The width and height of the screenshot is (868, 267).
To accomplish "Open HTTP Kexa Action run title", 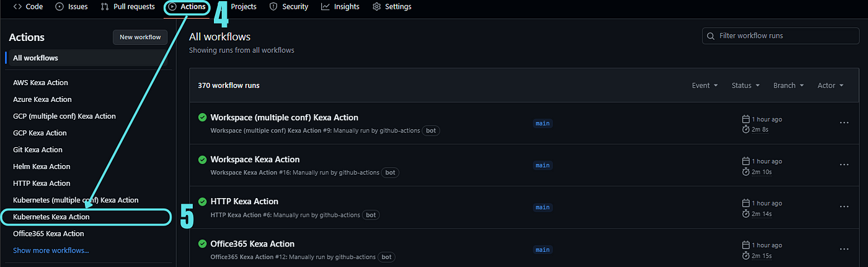I will (244, 201).
